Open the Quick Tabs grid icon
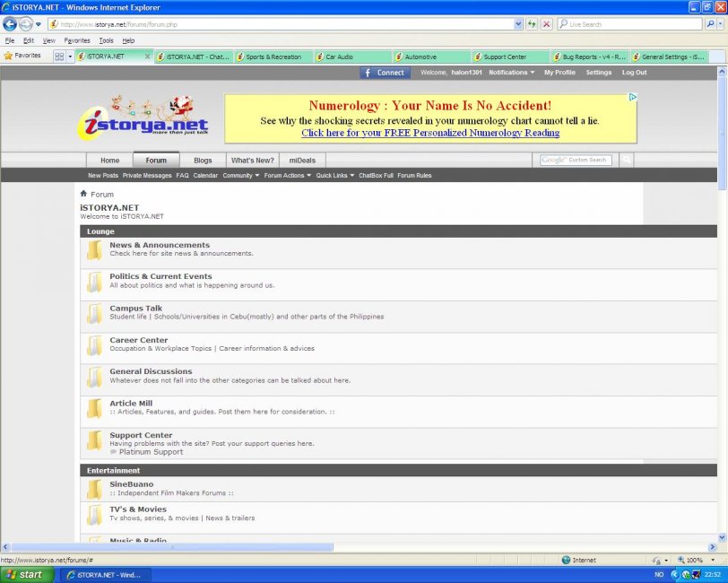 pos(59,57)
